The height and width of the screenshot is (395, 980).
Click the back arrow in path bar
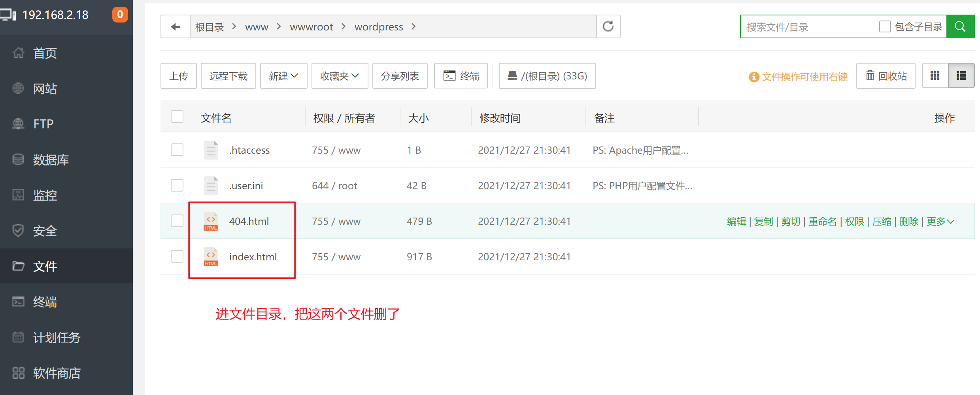point(176,27)
